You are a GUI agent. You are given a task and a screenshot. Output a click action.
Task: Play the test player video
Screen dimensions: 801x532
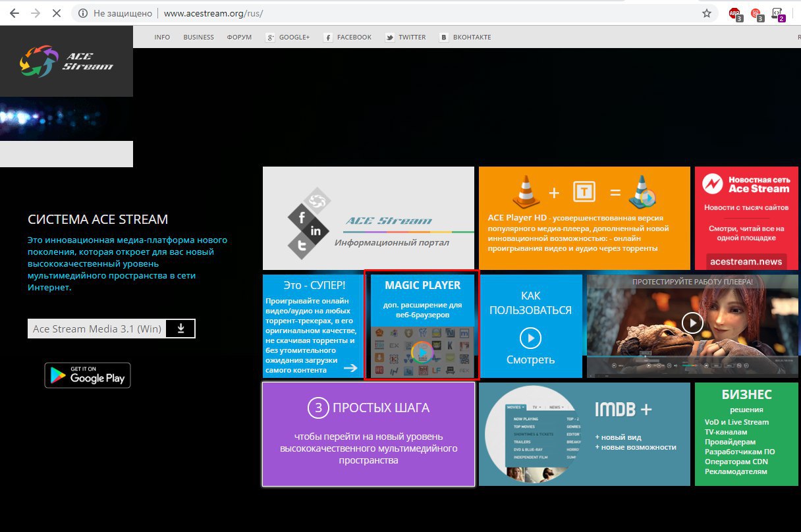[x=692, y=323]
